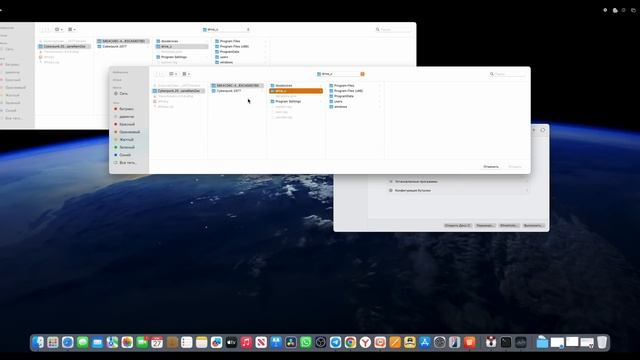Open drive_c path popup in front dialog
Viewport: 640px width, 360px height.
pyautogui.click(x=340, y=74)
